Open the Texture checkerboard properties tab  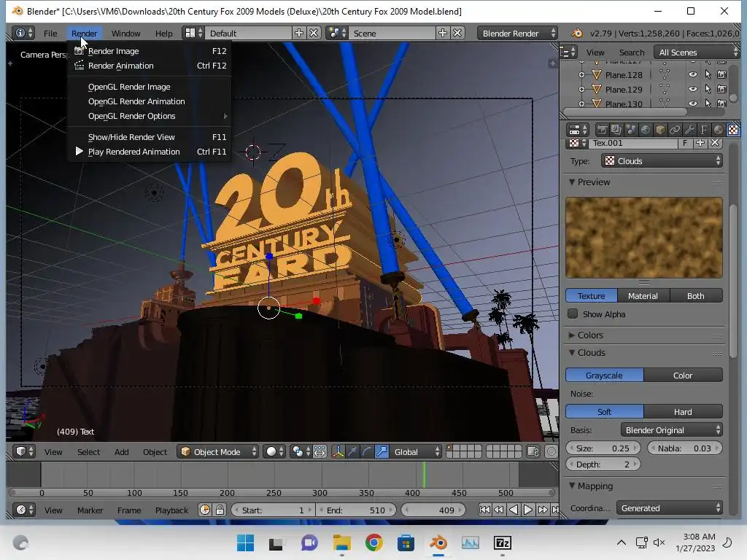pos(733,130)
